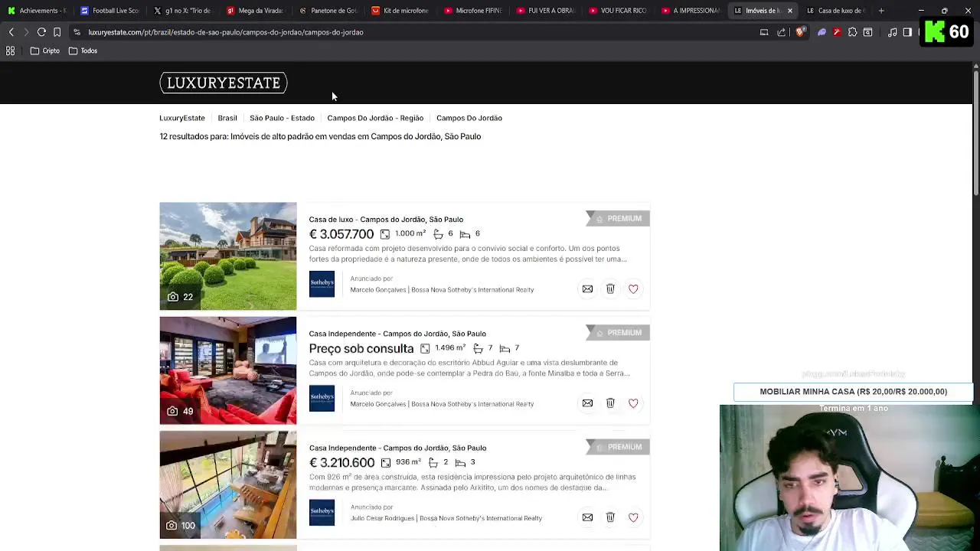Click the LuxuryEstate logo
Screen dimensions: 980x551
(224, 83)
